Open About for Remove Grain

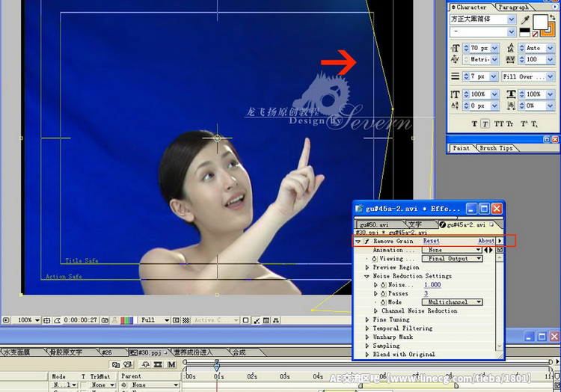[486, 241]
